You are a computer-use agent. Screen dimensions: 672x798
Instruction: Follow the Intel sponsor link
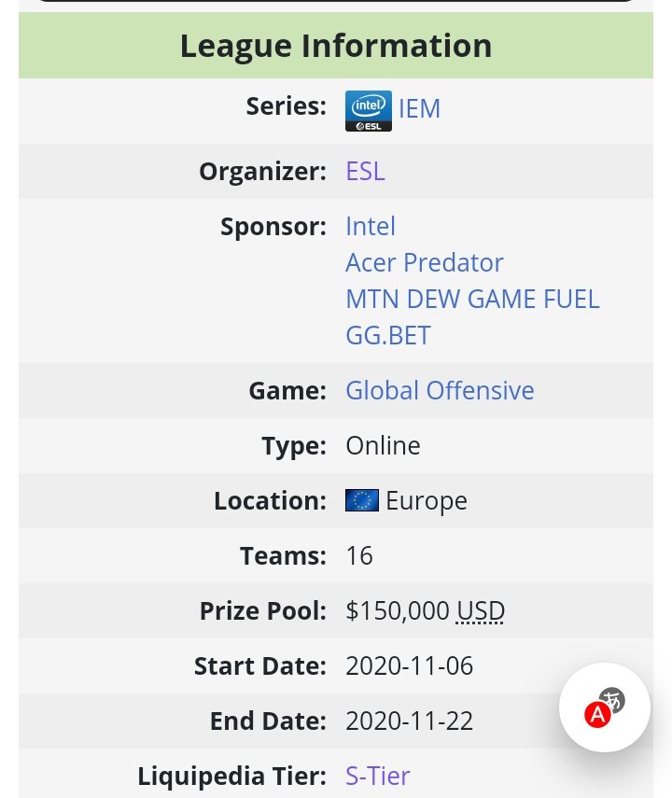[371, 226]
